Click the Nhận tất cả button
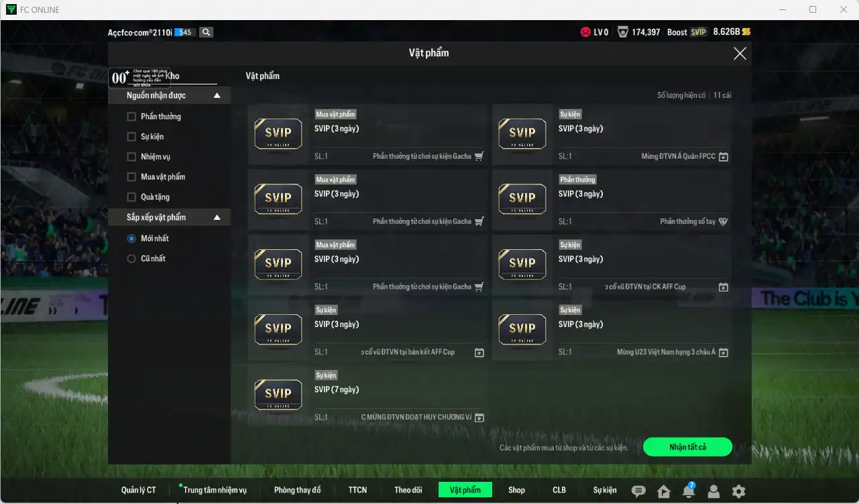This screenshot has width=859, height=504. [687, 447]
